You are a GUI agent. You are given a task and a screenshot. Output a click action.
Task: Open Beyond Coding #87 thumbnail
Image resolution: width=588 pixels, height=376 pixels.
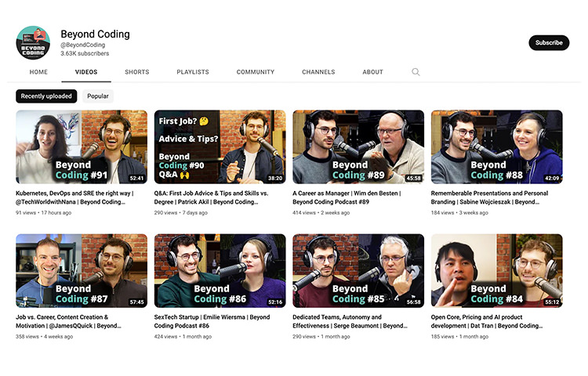coord(82,271)
